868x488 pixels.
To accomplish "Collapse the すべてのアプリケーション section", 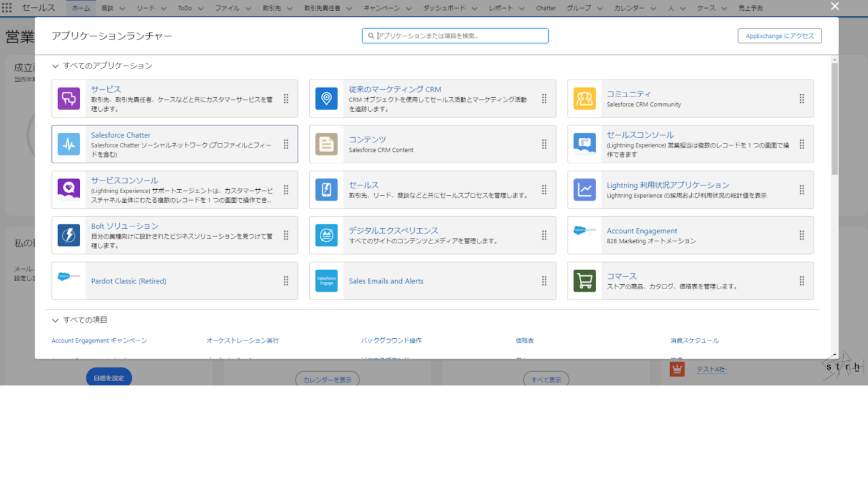I will point(55,66).
